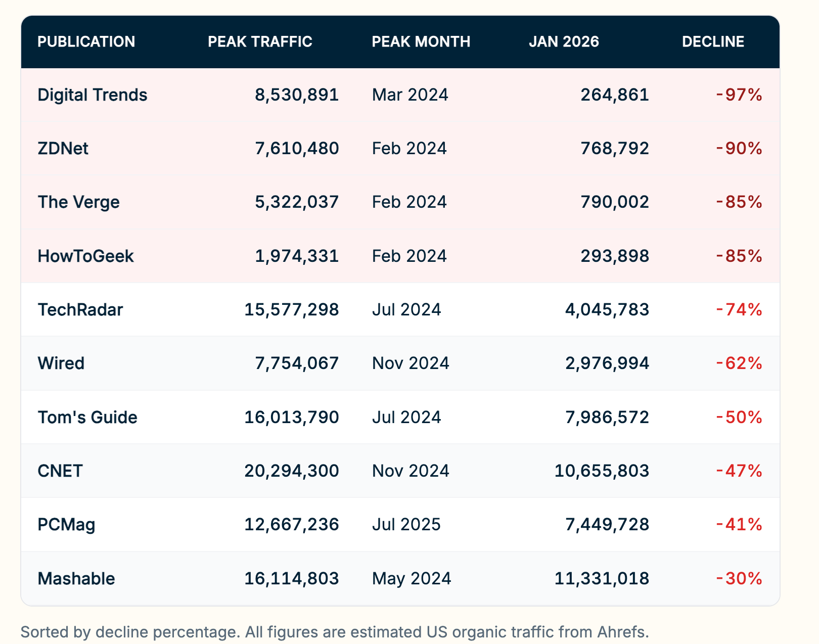Click Jan 2026 value 4,045,783
The width and height of the screenshot is (819, 644).
click(607, 310)
